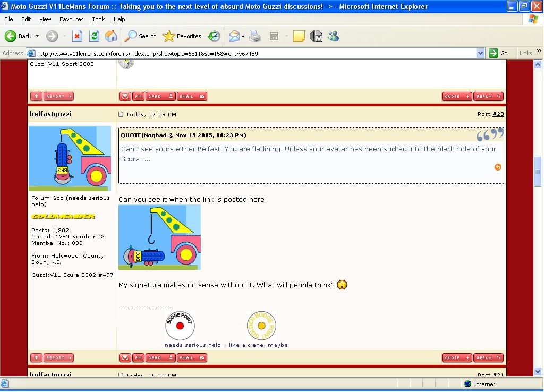Refresh the page with the green arrows icon
This screenshot has height=392, width=544.
tap(94, 36)
